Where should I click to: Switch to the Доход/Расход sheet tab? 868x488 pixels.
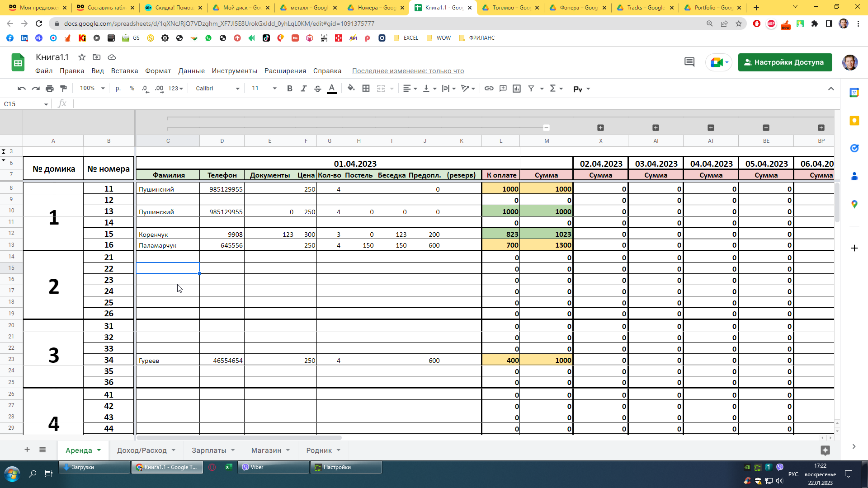coord(146,450)
